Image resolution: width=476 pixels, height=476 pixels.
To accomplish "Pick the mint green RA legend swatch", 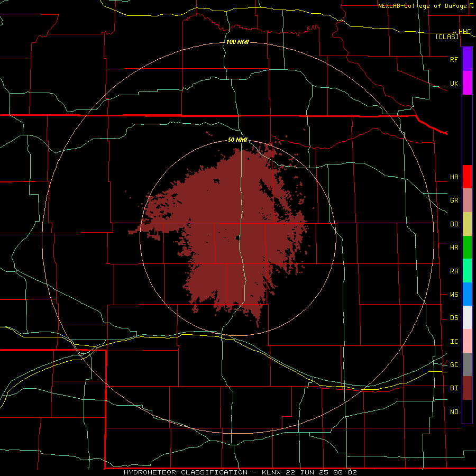I will pyautogui.click(x=467, y=271).
